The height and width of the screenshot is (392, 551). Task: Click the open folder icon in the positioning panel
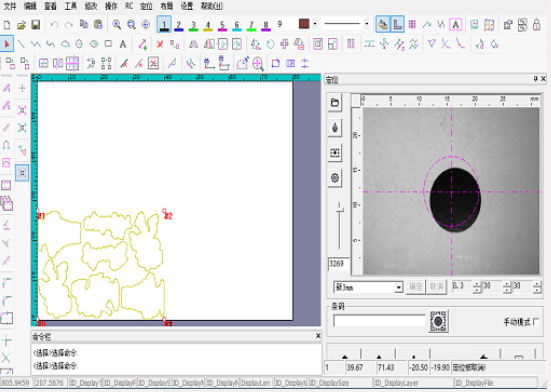[335, 103]
